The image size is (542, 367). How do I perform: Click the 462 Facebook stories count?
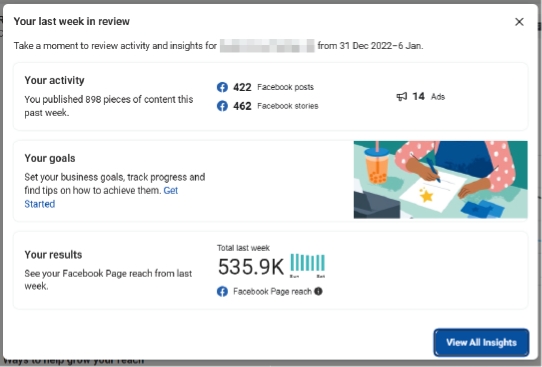[x=242, y=106]
